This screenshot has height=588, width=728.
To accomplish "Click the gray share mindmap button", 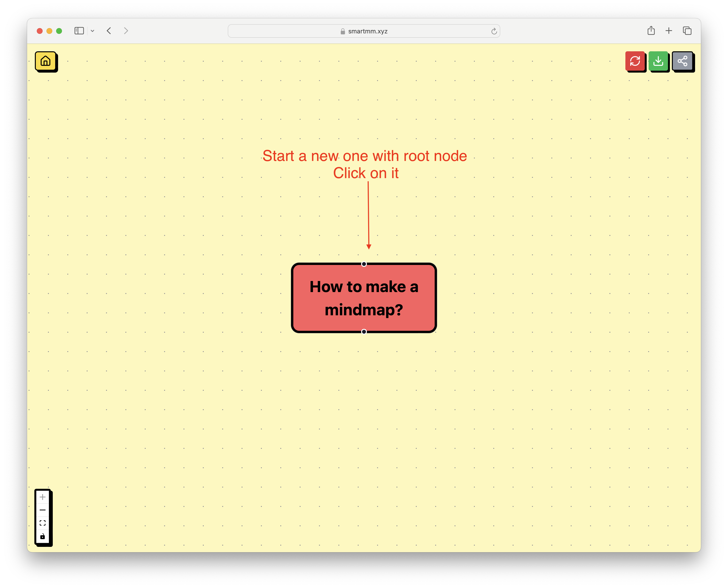I will [x=682, y=61].
